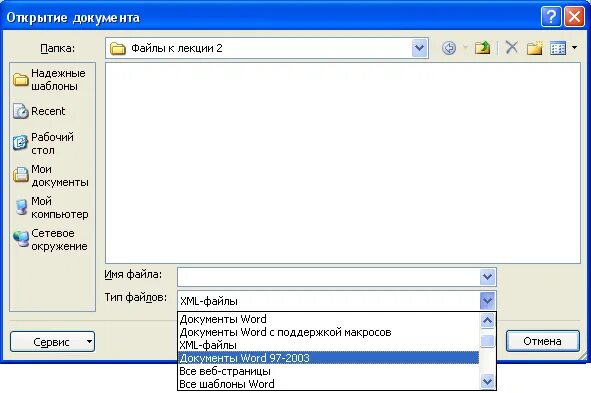Click the Back navigation arrow icon
Viewport: 591px width, 393px height.
(x=449, y=48)
